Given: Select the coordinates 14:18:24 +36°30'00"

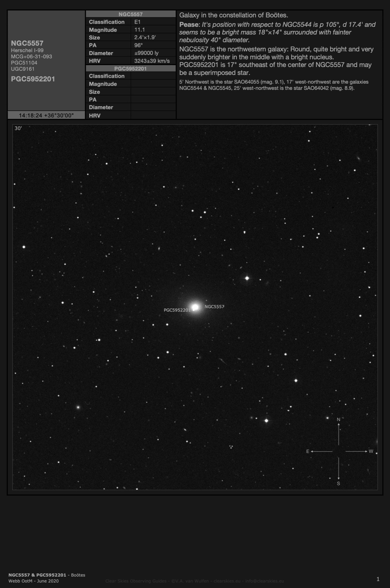Looking at the screenshot, I should [46, 115].
